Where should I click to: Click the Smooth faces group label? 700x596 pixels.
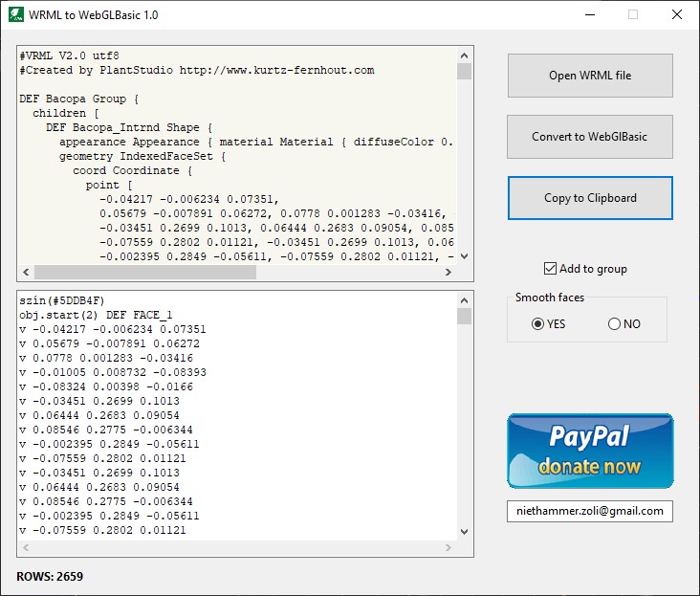pyautogui.click(x=550, y=298)
